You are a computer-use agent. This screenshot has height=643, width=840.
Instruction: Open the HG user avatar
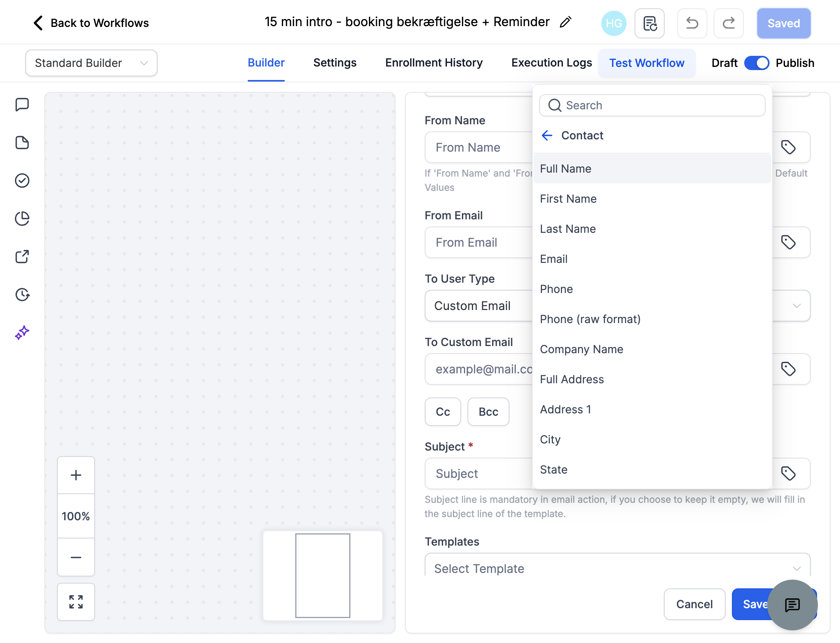pos(614,23)
